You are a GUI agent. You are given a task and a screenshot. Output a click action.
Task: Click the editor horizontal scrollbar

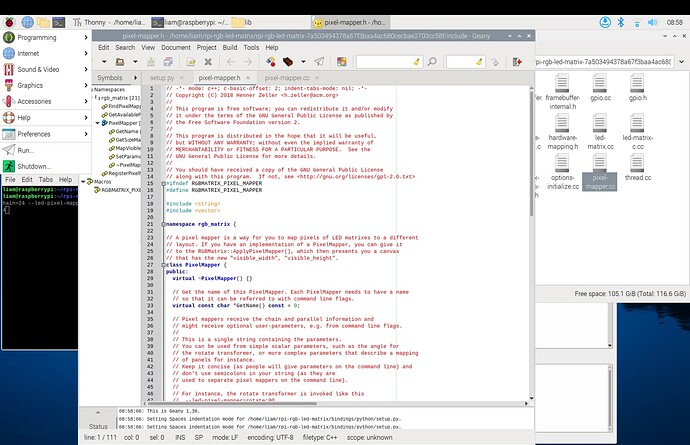point(232,403)
